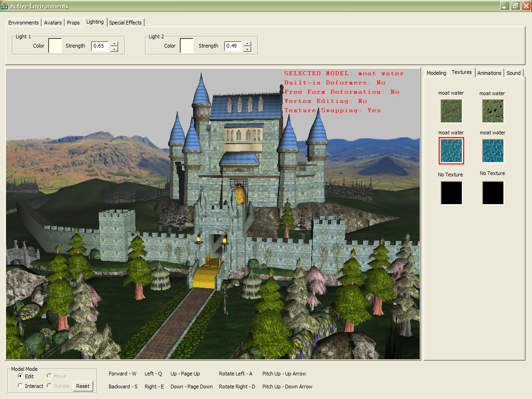Select the red-outlined blue moat water texture
The image size is (532, 399).
point(451,151)
